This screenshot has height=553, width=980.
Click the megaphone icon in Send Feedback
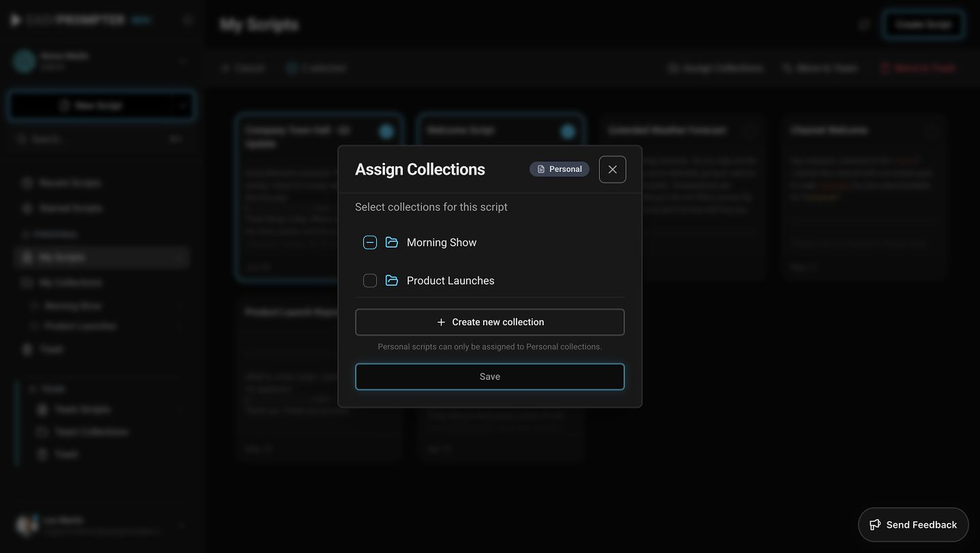pyautogui.click(x=875, y=524)
